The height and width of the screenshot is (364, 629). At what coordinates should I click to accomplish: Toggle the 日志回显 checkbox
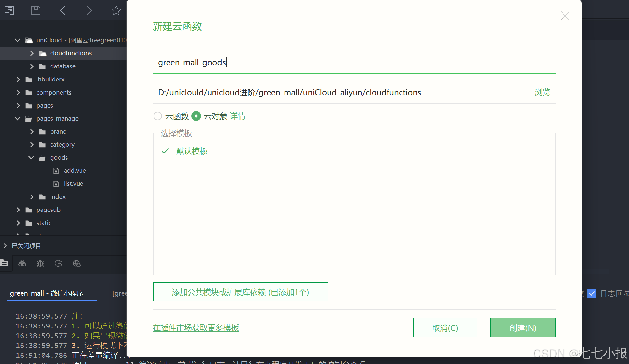click(592, 293)
